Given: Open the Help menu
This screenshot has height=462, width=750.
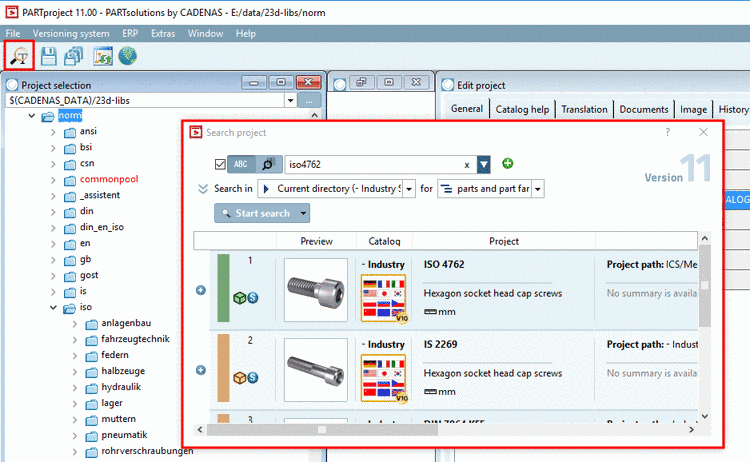Looking at the screenshot, I should click(245, 33).
